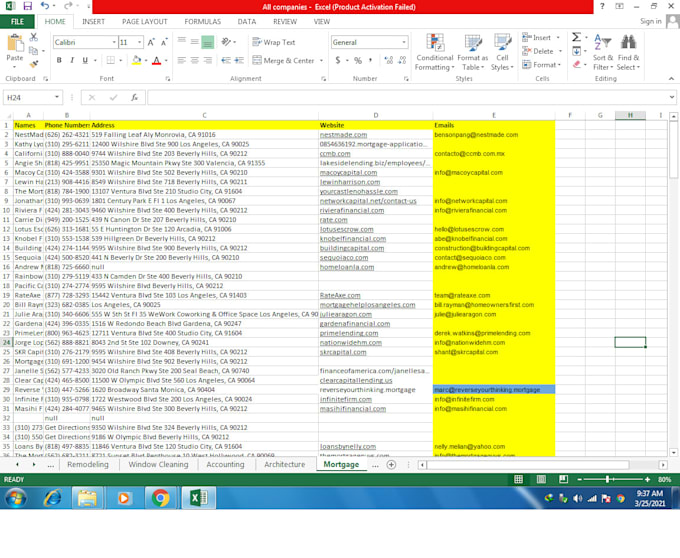
Task: Click the Windows Start button
Action: (16, 498)
